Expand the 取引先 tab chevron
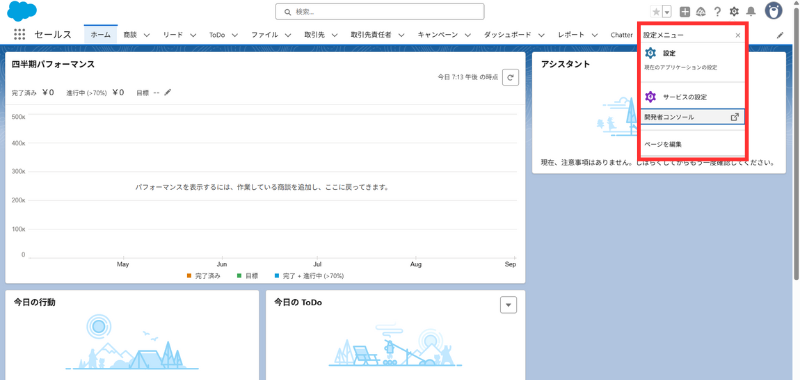 pos(335,35)
